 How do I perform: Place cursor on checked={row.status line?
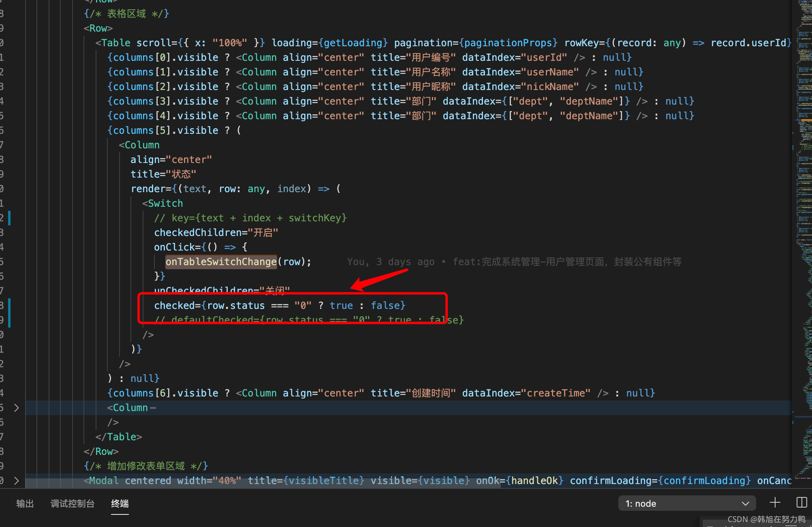pos(280,306)
